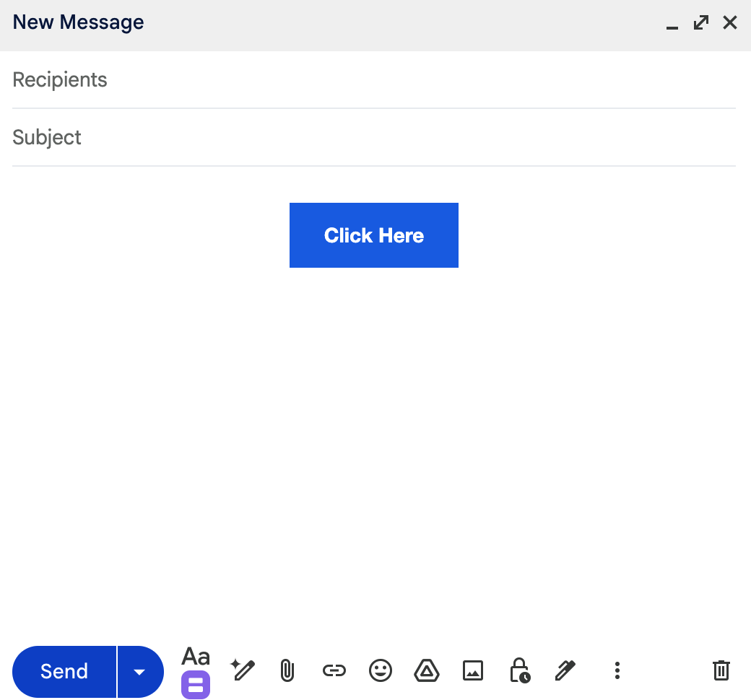This screenshot has height=700, width=751.
Task: Pop out the compose window to full screen
Action: point(700,22)
